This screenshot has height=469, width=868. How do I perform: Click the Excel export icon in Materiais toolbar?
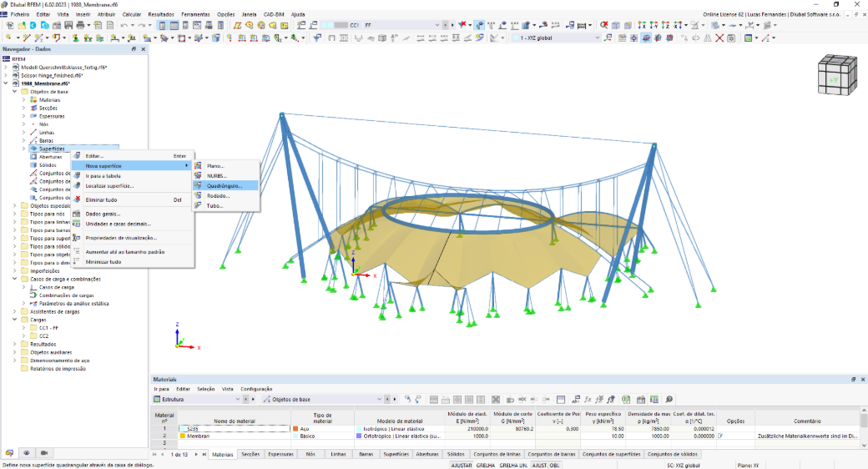pyautogui.click(x=626, y=399)
